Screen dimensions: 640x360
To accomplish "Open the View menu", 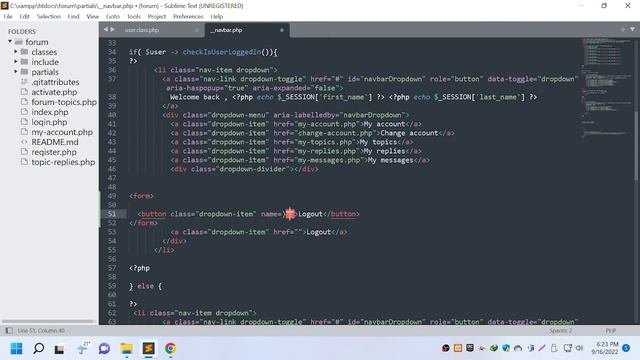I will click(93, 16).
